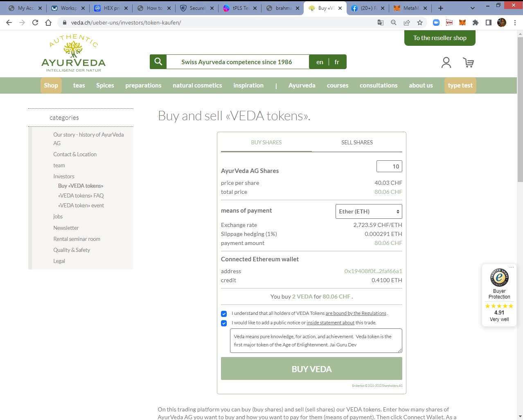The height and width of the screenshot is (420, 523).
Task: Toggle the browser side panel icon
Action: click(489, 22)
